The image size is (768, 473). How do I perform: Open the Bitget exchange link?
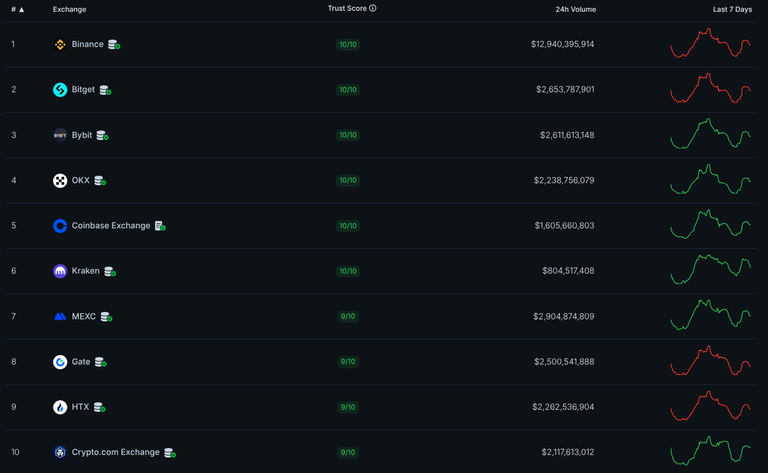pos(83,90)
